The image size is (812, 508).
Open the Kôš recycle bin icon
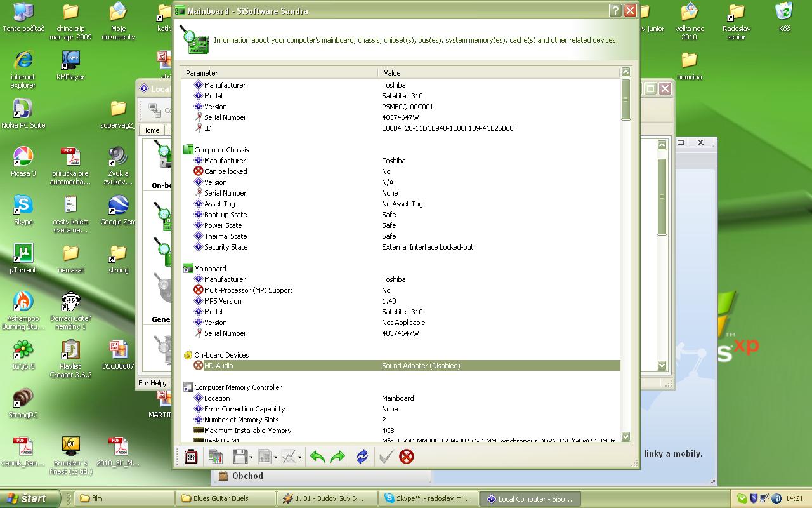pyautogui.click(x=784, y=18)
